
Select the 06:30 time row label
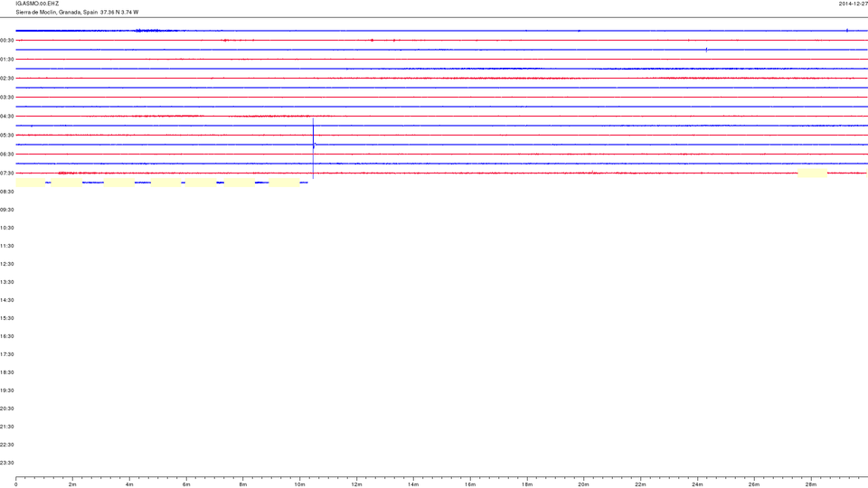tap(6, 155)
